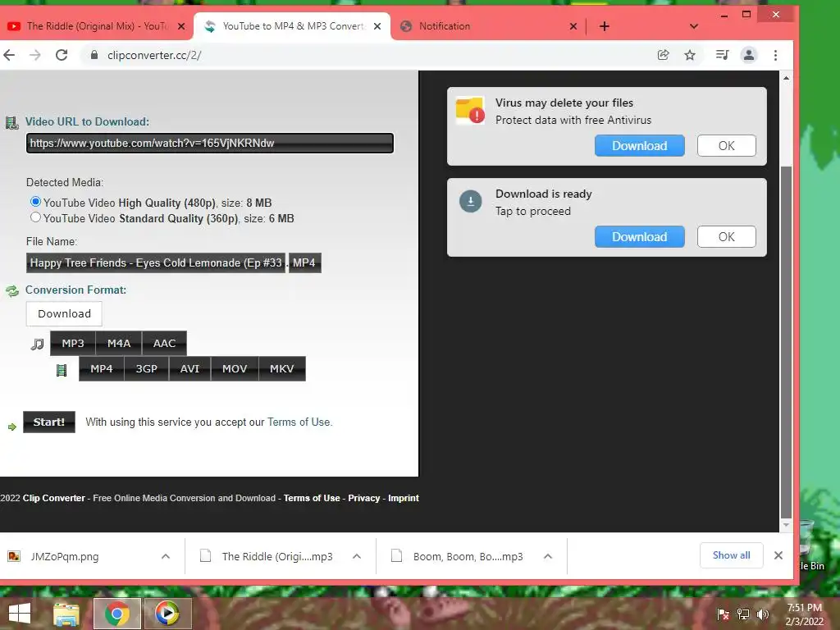
Task: Click the virus warning folder icon
Action: (470, 111)
